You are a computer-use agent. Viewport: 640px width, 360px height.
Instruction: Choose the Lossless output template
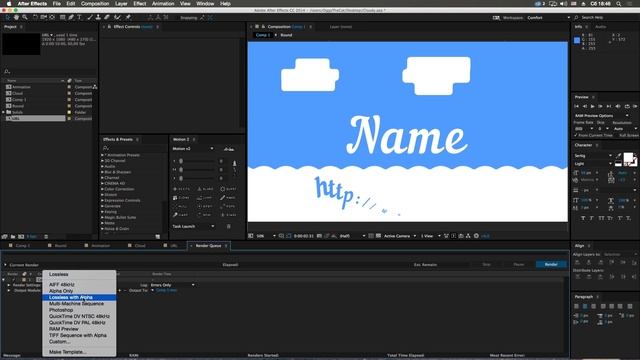click(x=79, y=274)
